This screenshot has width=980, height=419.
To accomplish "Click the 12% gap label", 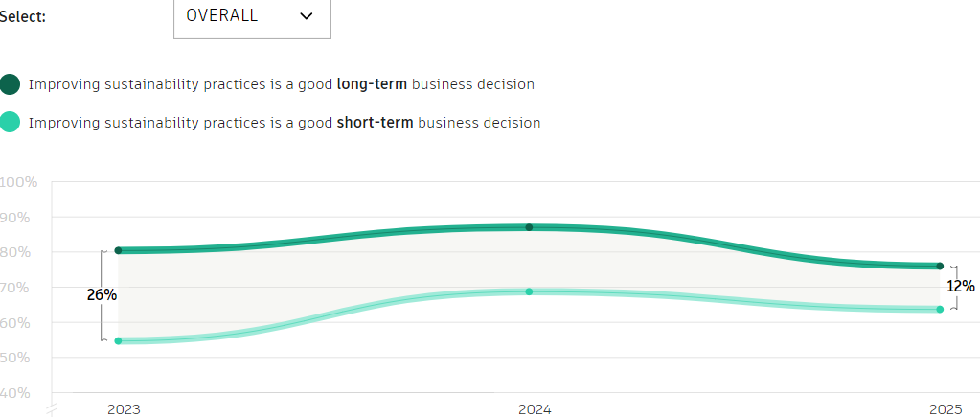I will tap(961, 286).
